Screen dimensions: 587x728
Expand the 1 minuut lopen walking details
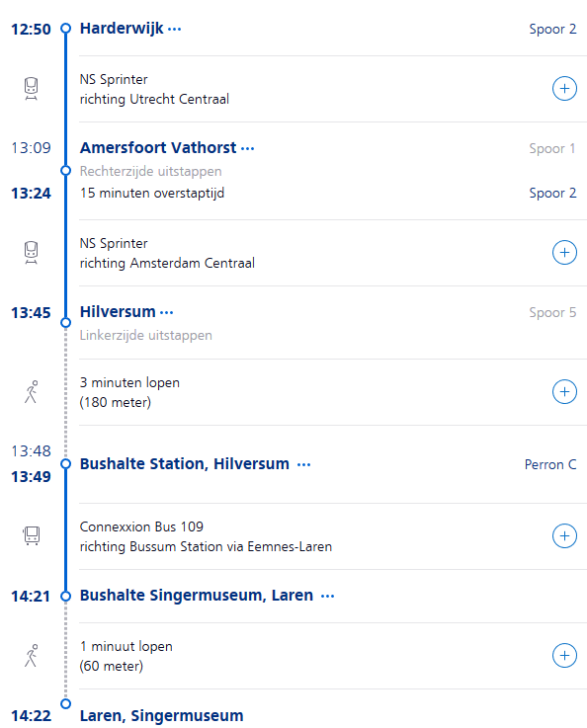[x=564, y=656]
